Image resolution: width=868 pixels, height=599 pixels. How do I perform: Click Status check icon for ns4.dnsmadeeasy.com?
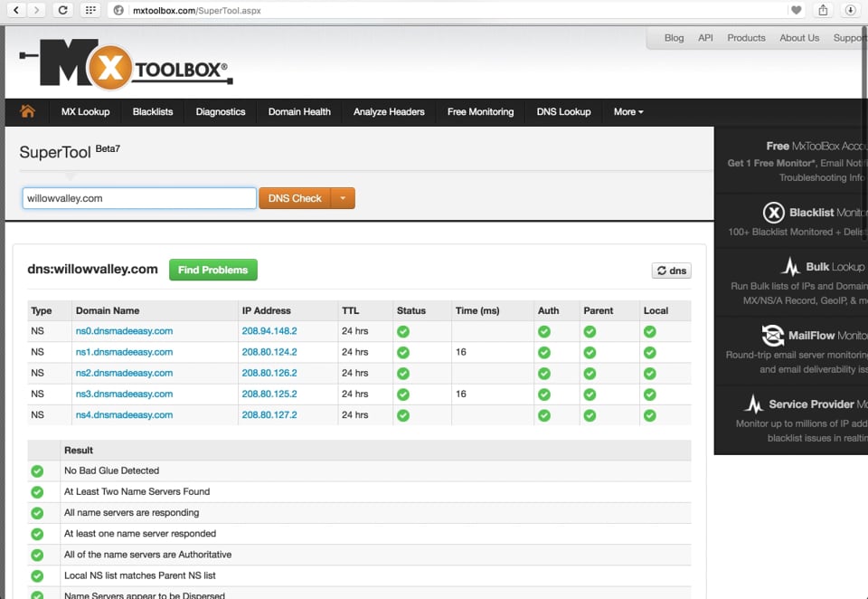403,415
